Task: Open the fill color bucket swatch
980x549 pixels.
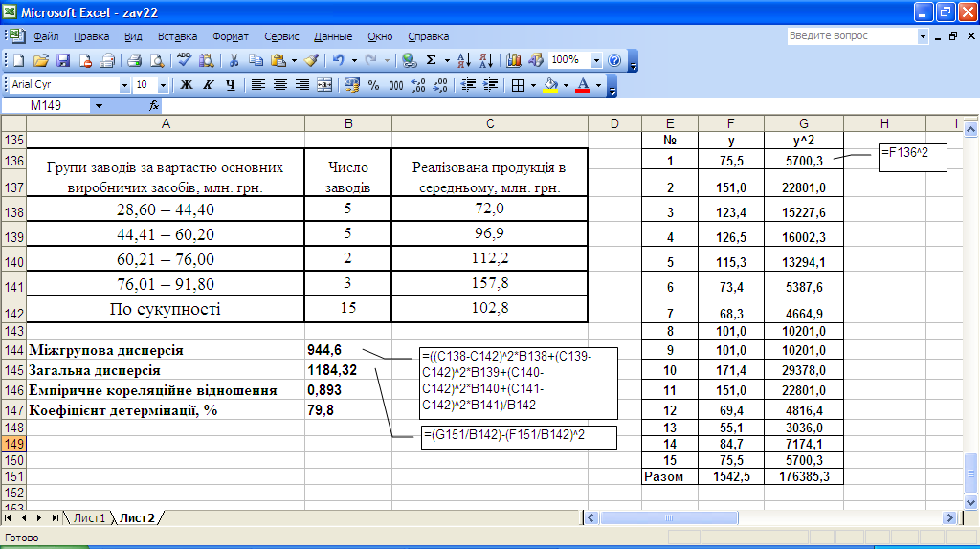Action: 550,85
